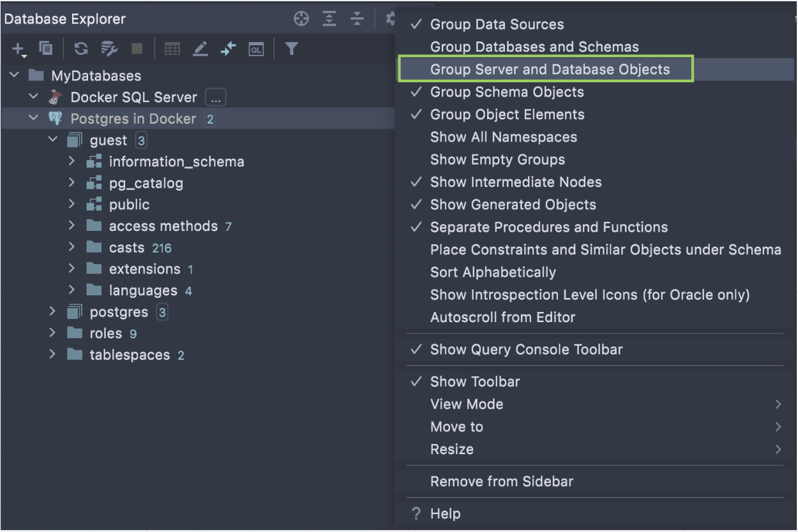Expand the roles folder

(x=53, y=334)
